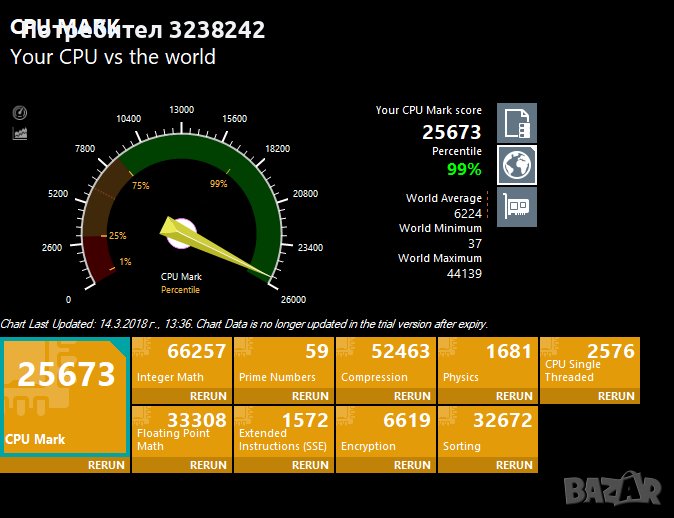Click the gauge needle on the dial
This screenshot has width=674, height=518.
215,248
